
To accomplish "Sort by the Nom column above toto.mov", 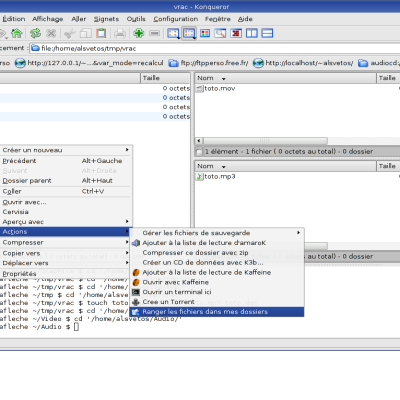I will coord(285,78).
